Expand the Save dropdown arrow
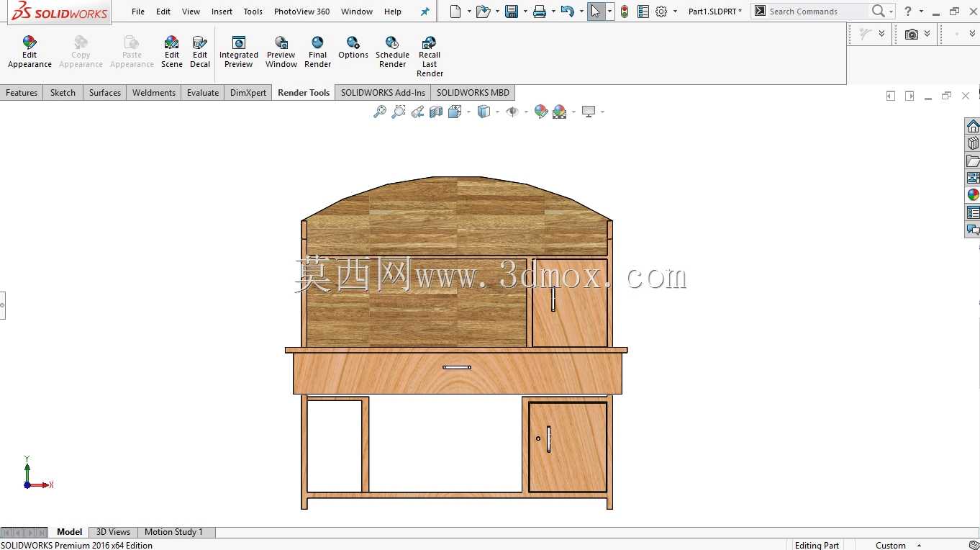Image resolution: width=980 pixels, height=550 pixels. [525, 12]
